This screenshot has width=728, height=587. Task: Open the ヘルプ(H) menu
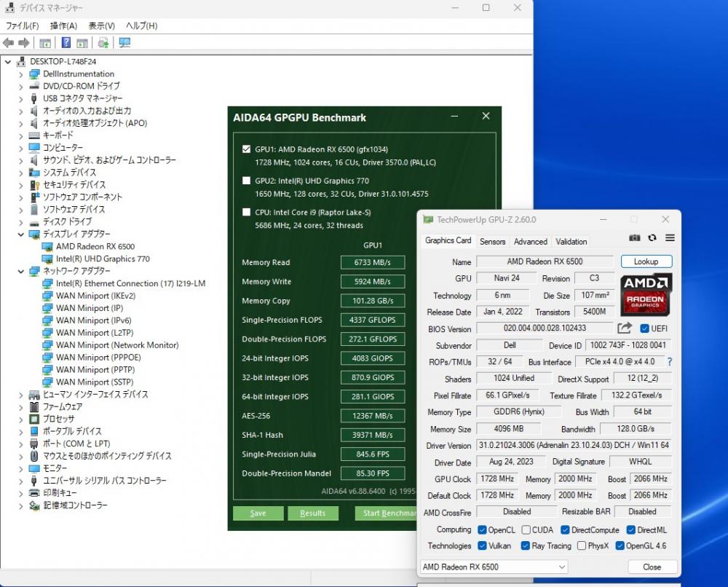click(142, 26)
